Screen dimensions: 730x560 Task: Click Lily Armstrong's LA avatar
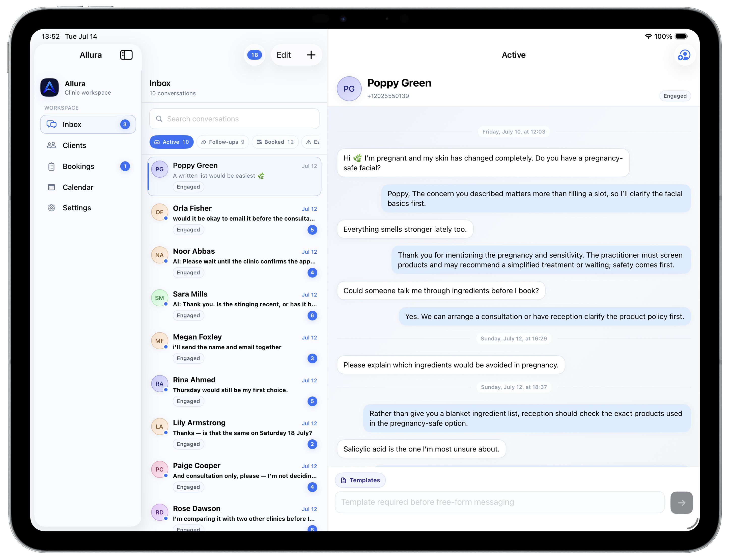tap(159, 427)
